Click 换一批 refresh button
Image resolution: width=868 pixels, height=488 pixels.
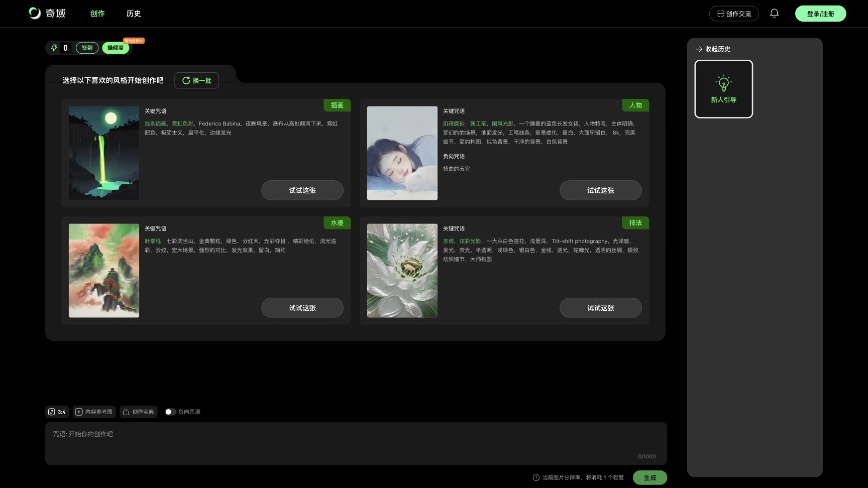[x=196, y=80]
